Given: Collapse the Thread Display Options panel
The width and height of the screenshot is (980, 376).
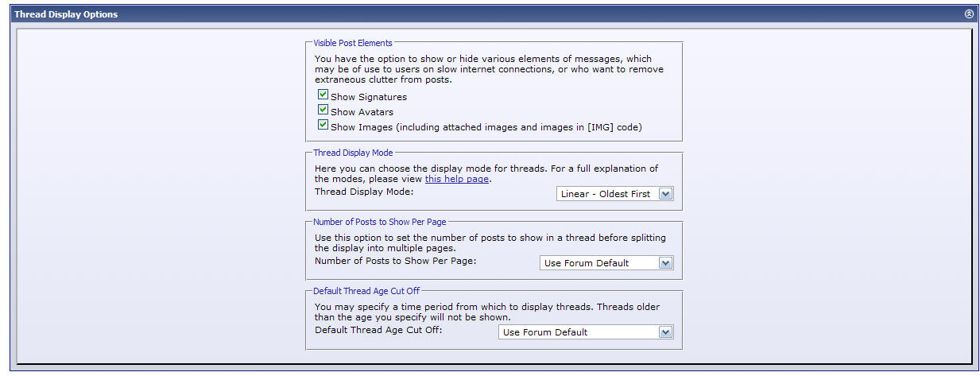Looking at the screenshot, I should pyautogui.click(x=968, y=14).
